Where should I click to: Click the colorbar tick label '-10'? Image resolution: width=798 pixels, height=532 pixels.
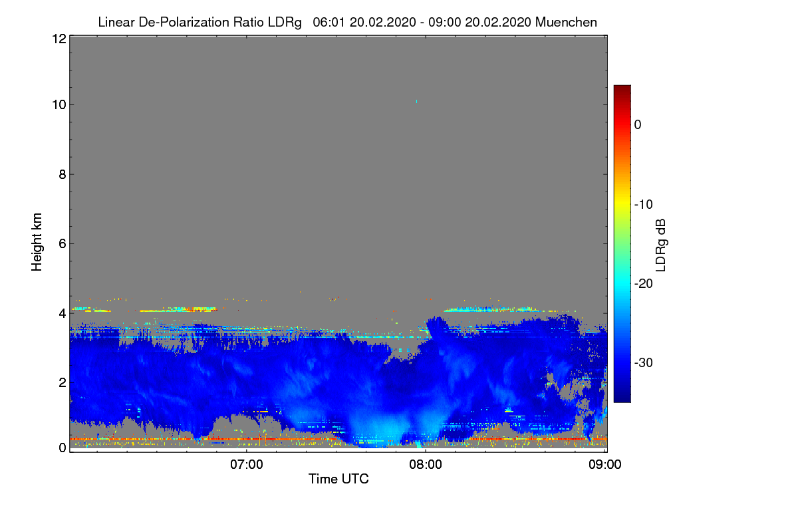click(643, 204)
